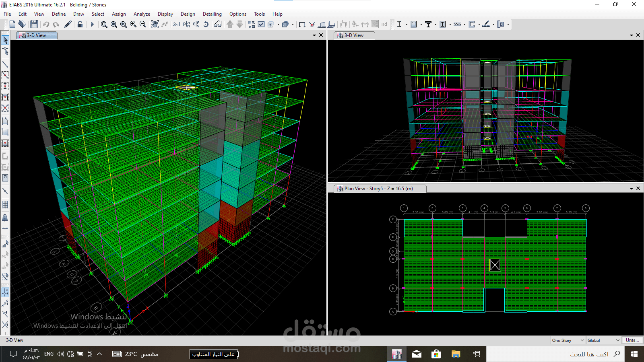Click the Units... button
Image resolution: width=644 pixels, height=362 pixels.
coord(632,340)
